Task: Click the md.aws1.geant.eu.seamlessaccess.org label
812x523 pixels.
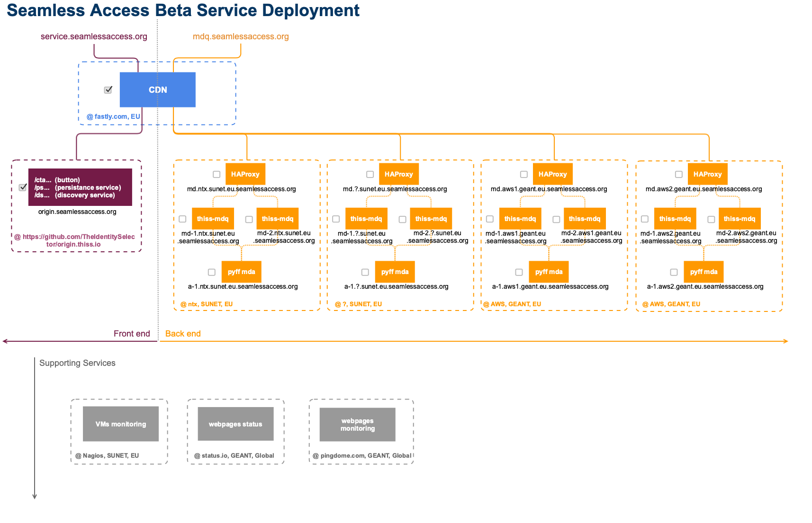Action: click(x=549, y=189)
